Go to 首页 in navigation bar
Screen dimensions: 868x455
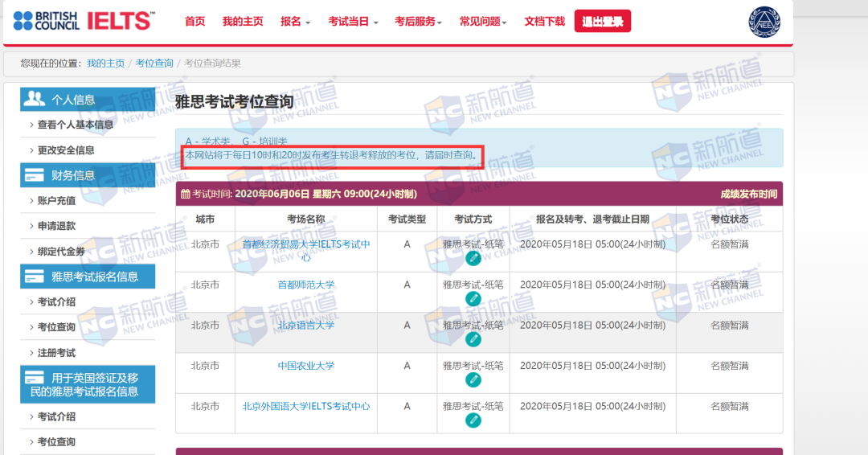[x=194, y=22]
